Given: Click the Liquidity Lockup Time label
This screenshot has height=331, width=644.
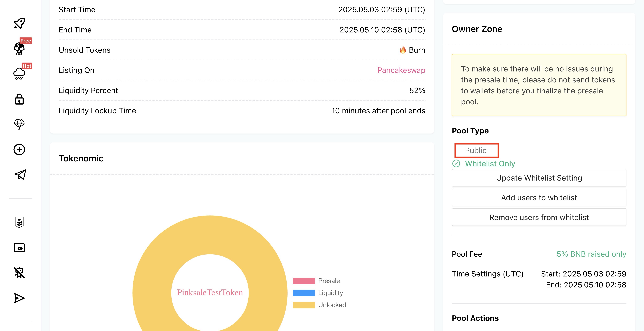Looking at the screenshot, I should click(97, 111).
